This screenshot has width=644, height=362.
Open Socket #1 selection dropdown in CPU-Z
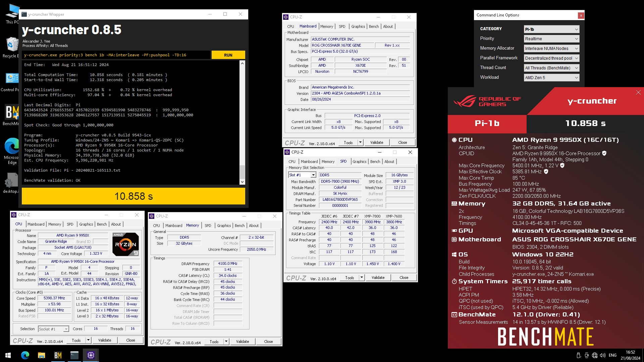point(53,329)
